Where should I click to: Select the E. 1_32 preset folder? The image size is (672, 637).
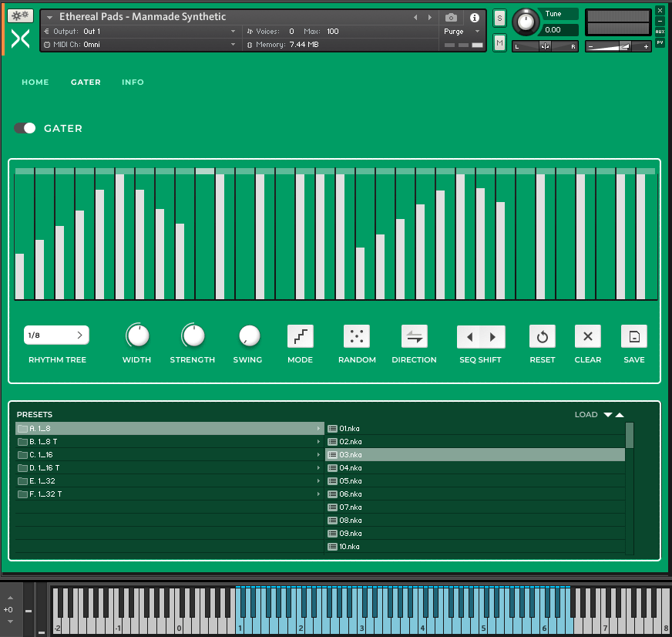click(x=170, y=481)
